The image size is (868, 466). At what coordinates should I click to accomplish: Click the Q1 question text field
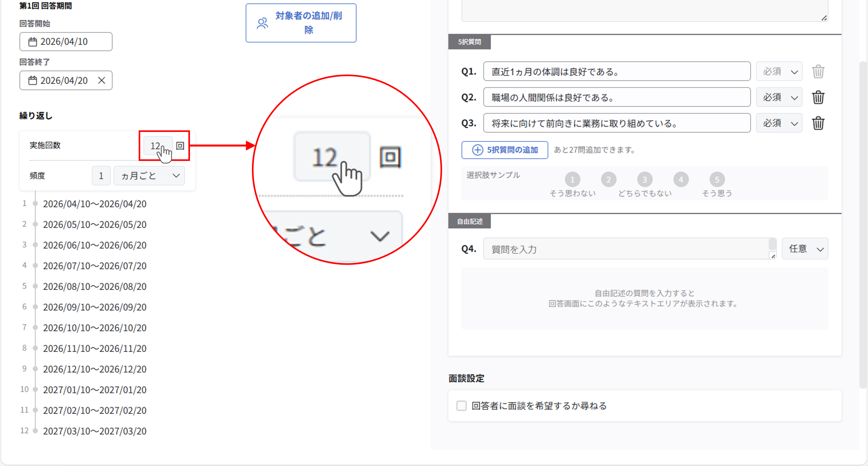point(617,71)
